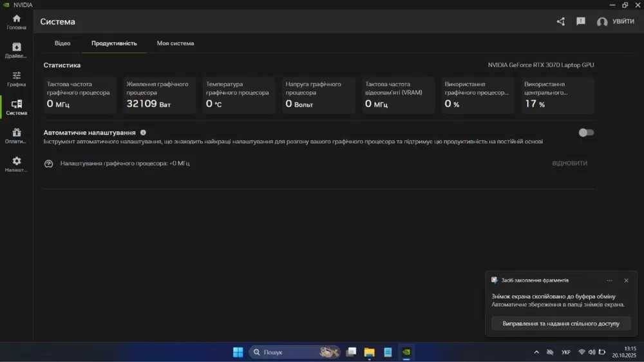Click the volume speaker tray icon
The image size is (644, 362).
592,352
